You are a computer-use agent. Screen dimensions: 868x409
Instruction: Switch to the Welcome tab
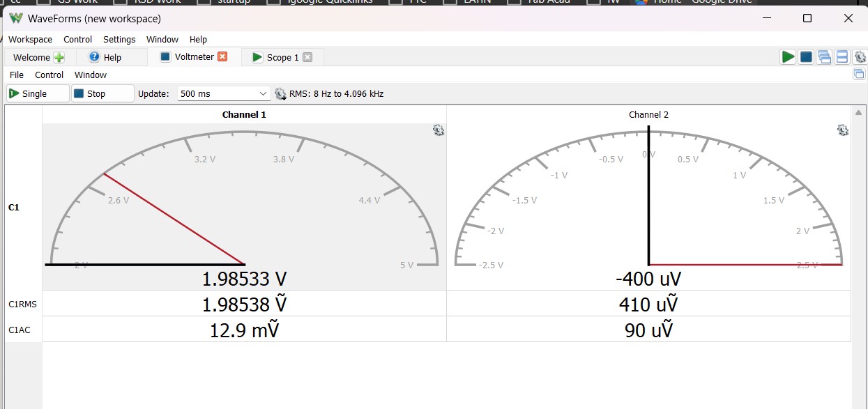38,57
